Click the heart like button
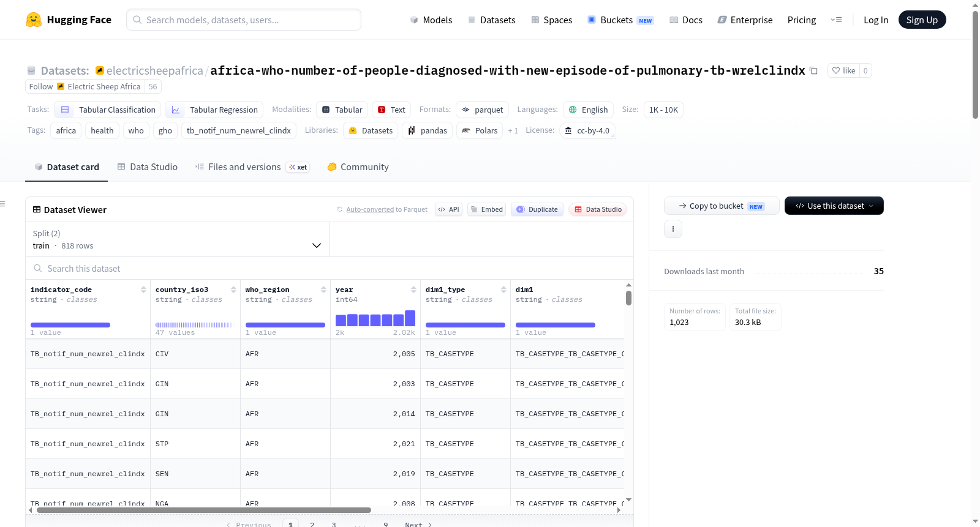980x527 pixels. pos(843,70)
